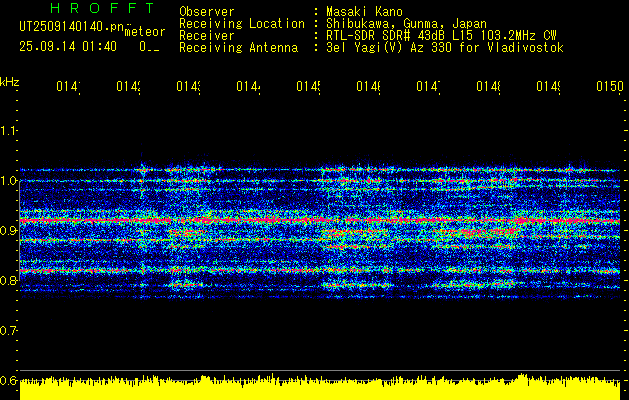Click the 0.8 kHz frequency label

8,280
